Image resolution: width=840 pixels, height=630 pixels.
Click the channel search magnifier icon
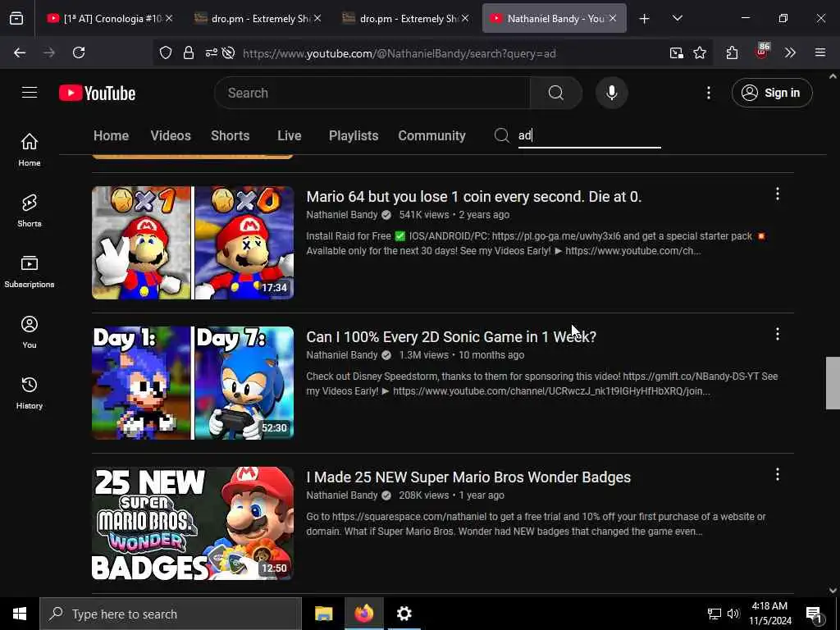pyautogui.click(x=501, y=135)
